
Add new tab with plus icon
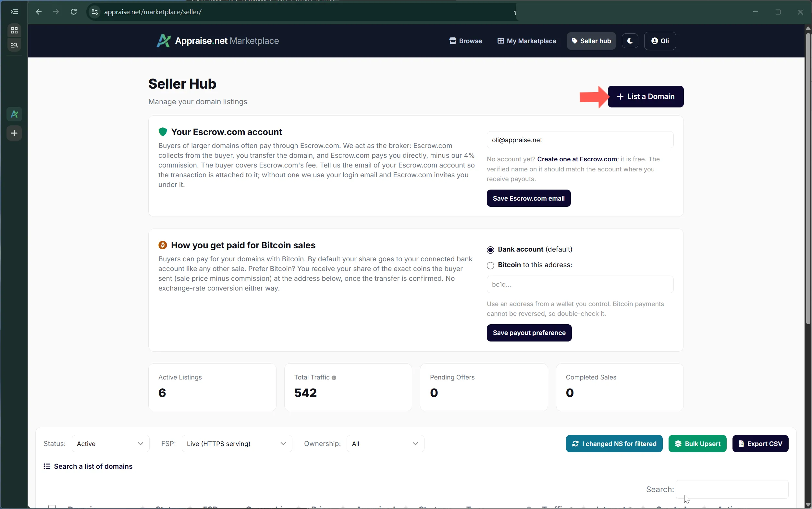[x=14, y=133]
